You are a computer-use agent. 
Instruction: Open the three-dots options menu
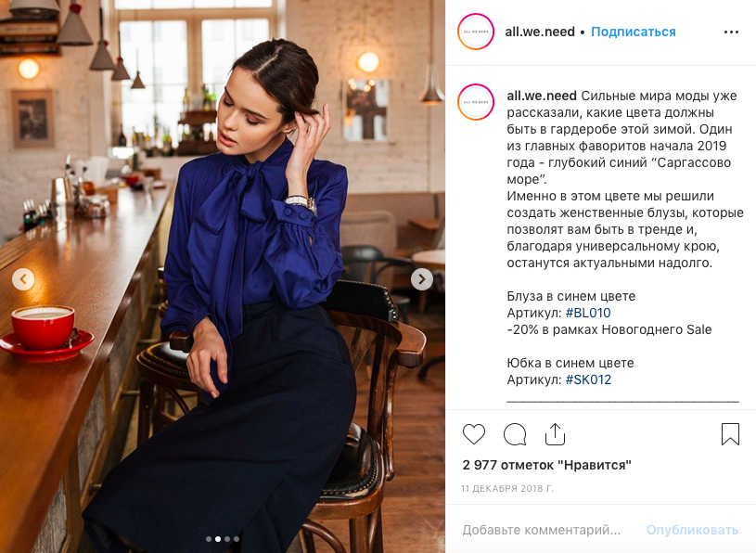coord(731,32)
